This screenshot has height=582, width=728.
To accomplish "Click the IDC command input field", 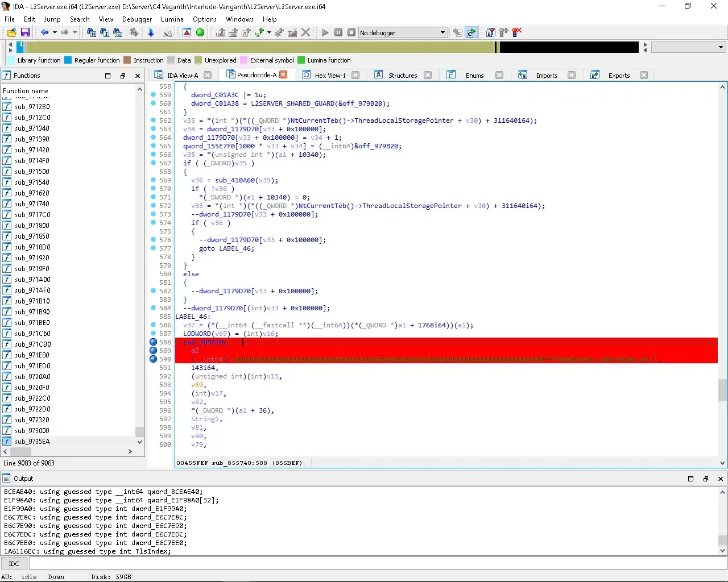I will (378, 564).
